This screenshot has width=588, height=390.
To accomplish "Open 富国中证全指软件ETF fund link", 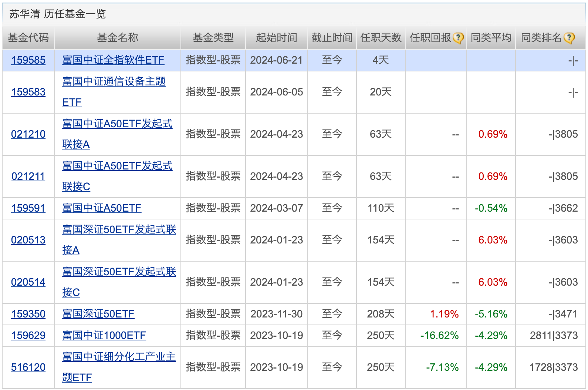I will (113, 60).
